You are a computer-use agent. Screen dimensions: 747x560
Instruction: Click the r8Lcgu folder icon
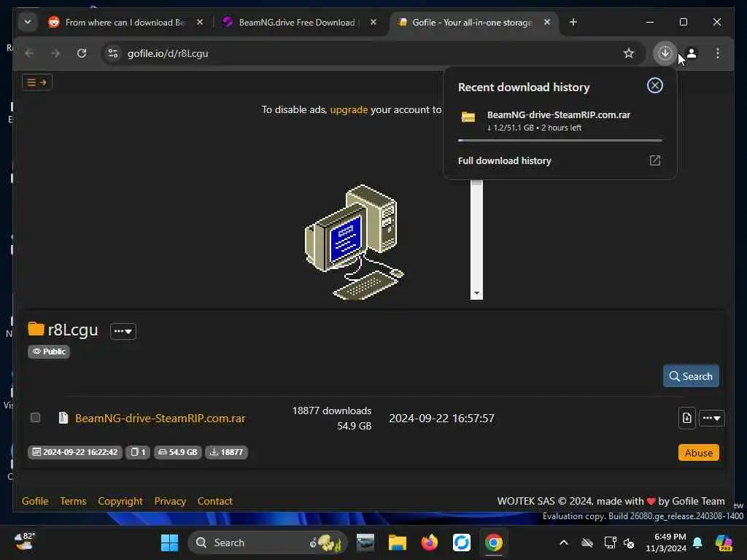coord(36,329)
